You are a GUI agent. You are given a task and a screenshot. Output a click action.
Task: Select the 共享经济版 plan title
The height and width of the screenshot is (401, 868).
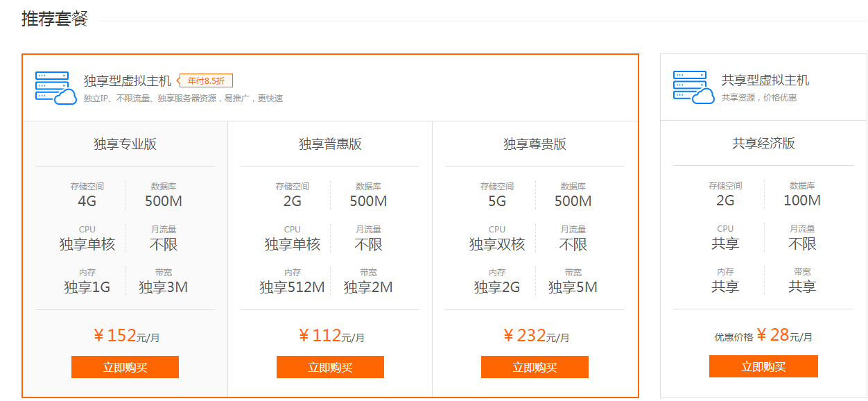pos(763,144)
